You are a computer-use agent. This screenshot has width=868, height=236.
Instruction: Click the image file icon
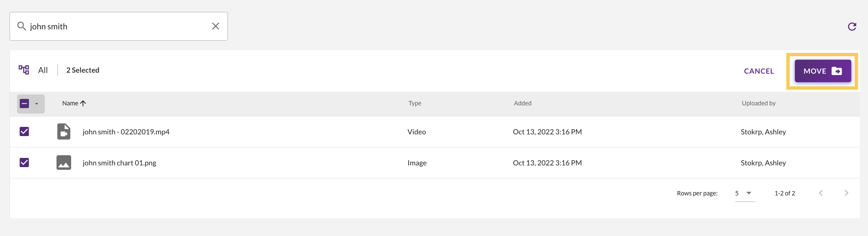coord(64,163)
